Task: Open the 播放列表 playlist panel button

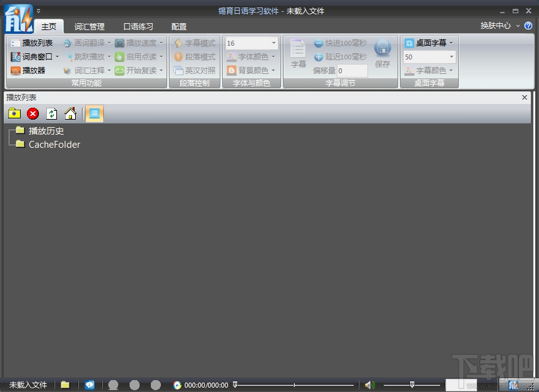Action: pos(32,43)
